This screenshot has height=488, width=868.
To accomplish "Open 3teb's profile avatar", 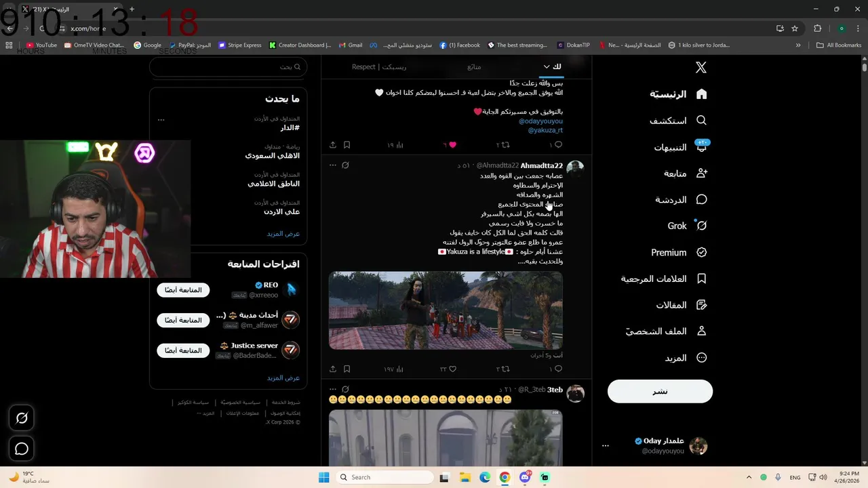I will coord(575,393).
